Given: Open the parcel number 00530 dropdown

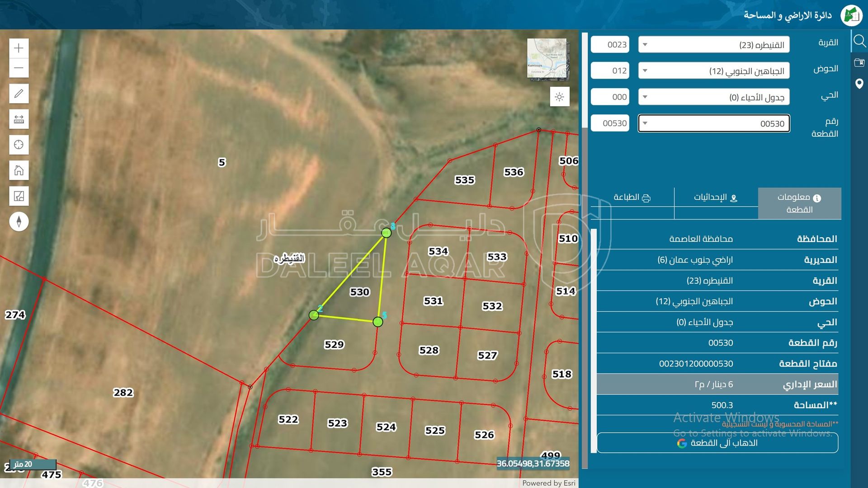Looking at the screenshot, I should (713, 123).
